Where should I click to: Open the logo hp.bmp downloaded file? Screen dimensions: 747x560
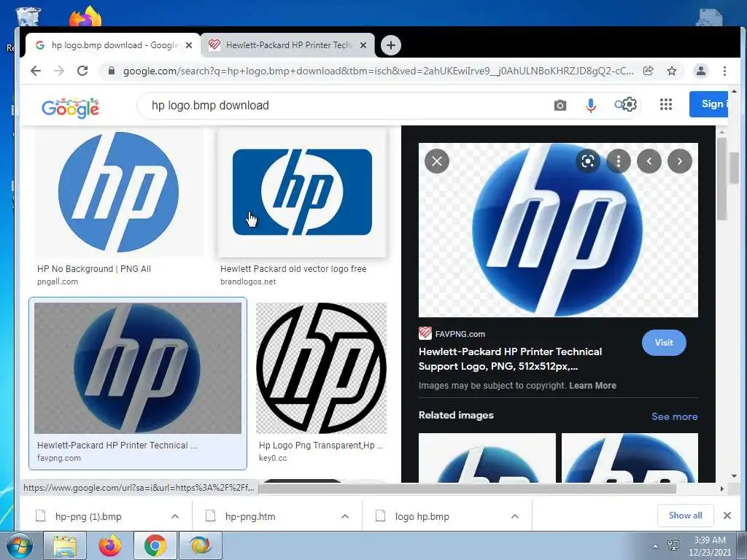coord(422,516)
